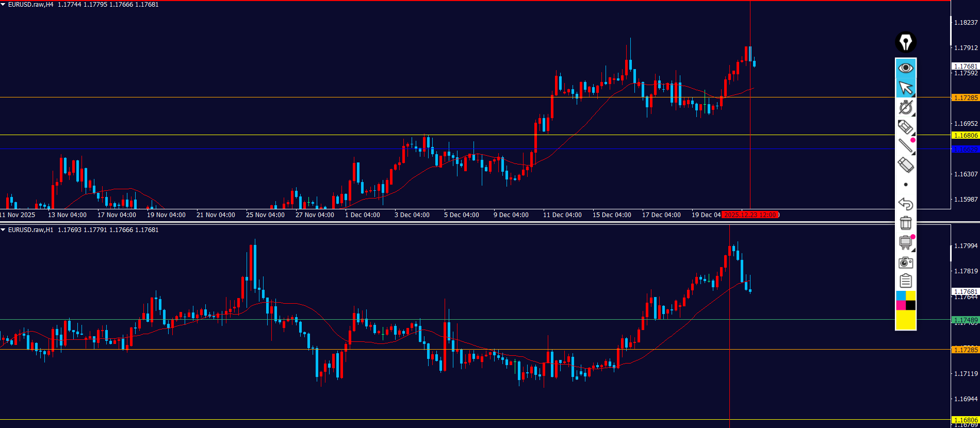This screenshot has height=428, width=980.
Task: Undo the last annotation stroke
Action: pos(905,204)
